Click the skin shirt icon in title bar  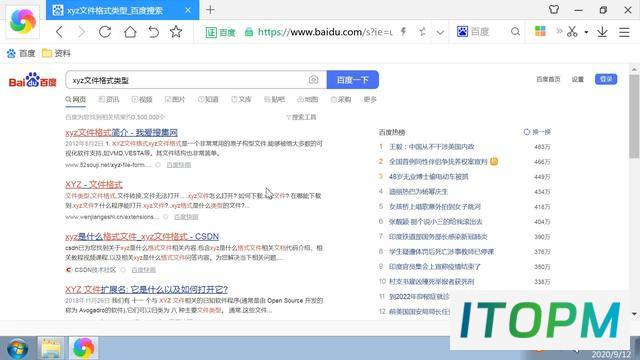[x=554, y=9]
